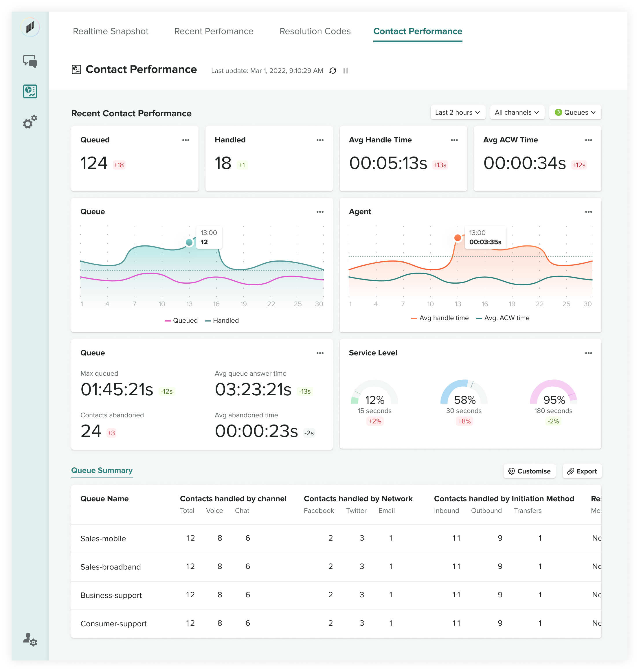This screenshot has height=672, width=639.
Task: Open Queued card three-dot menu
Action: click(x=186, y=140)
